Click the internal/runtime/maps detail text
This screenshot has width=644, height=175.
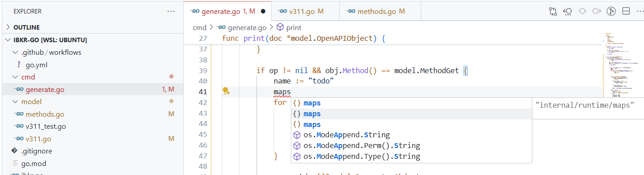click(x=585, y=105)
